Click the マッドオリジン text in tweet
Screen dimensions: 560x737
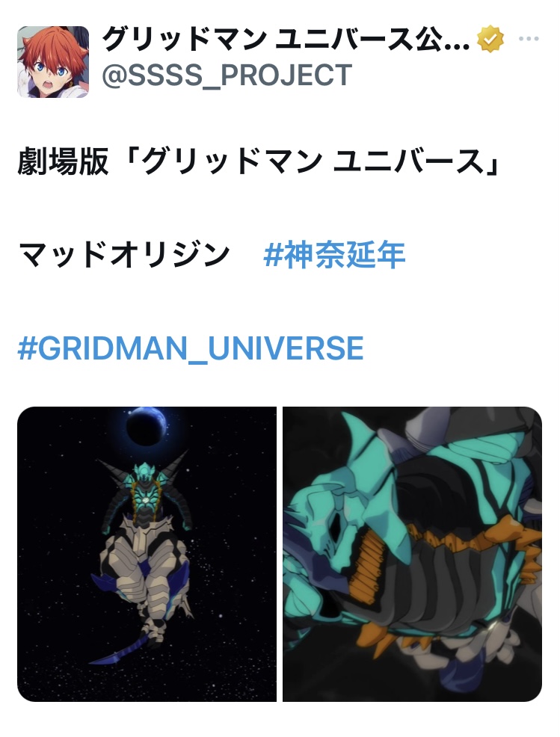click(x=124, y=255)
